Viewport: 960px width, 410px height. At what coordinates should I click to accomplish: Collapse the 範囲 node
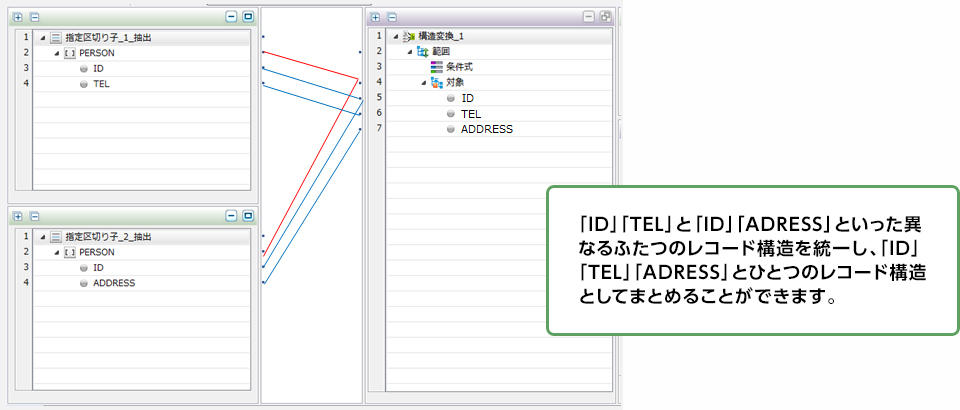click(410, 52)
